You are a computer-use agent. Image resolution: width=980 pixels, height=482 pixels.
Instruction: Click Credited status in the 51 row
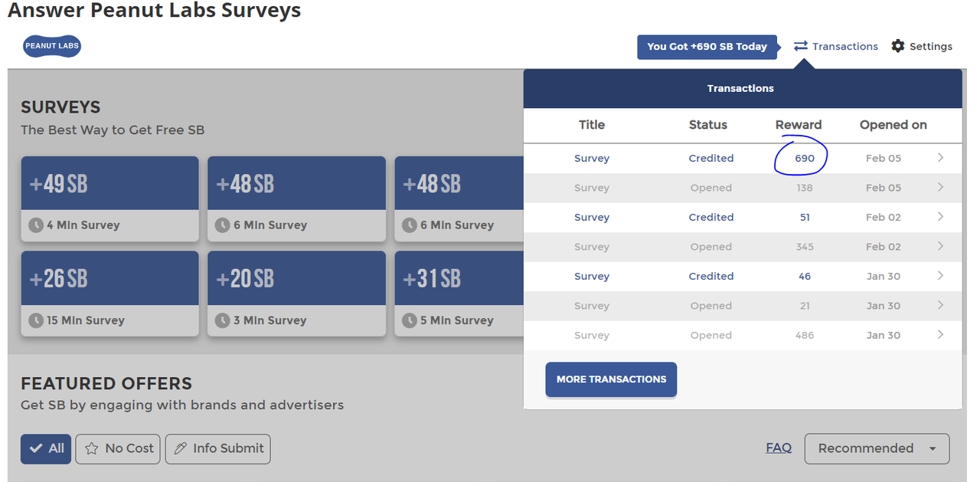[711, 217]
